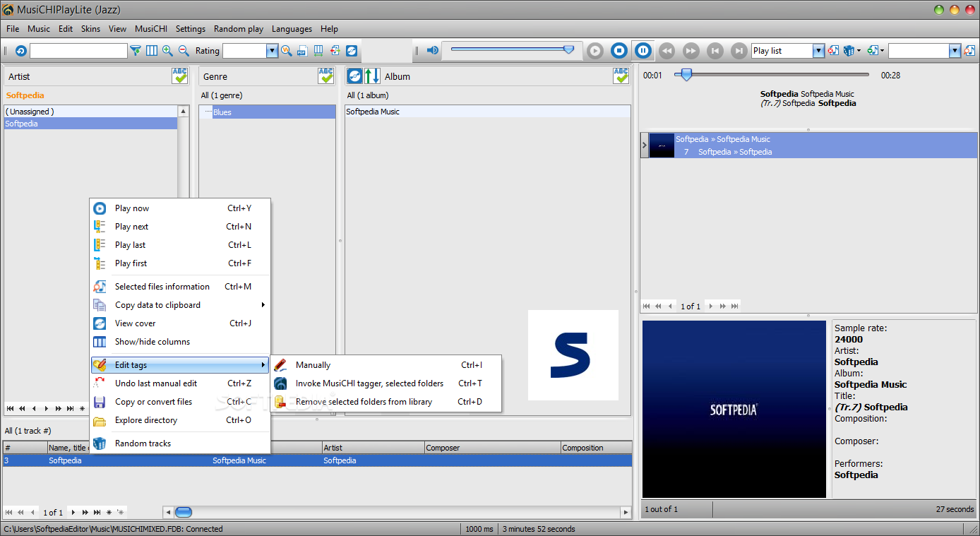
Task: Choose Play next from context menu
Action: coord(181,227)
